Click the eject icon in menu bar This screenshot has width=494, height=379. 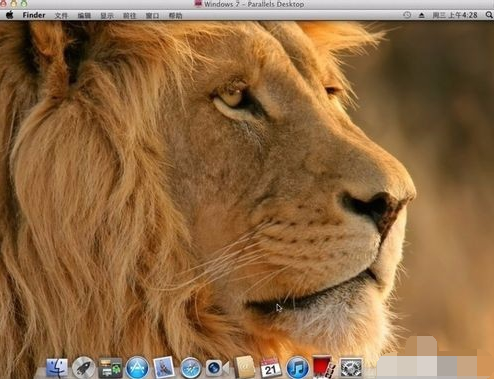[x=421, y=15]
